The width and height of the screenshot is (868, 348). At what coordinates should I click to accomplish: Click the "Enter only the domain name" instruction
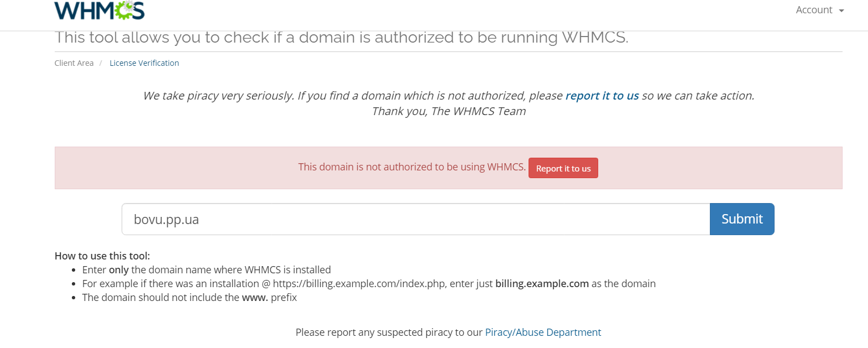(x=206, y=269)
